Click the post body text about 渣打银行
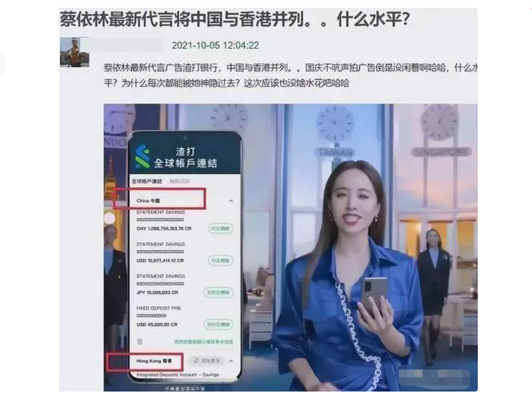This screenshot has width=532, height=401. [290, 75]
